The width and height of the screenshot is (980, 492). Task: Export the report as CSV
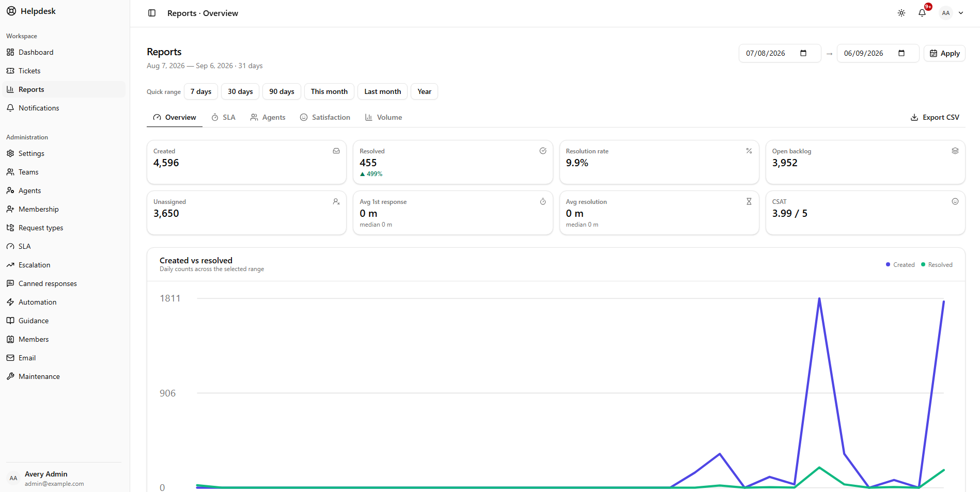(935, 117)
